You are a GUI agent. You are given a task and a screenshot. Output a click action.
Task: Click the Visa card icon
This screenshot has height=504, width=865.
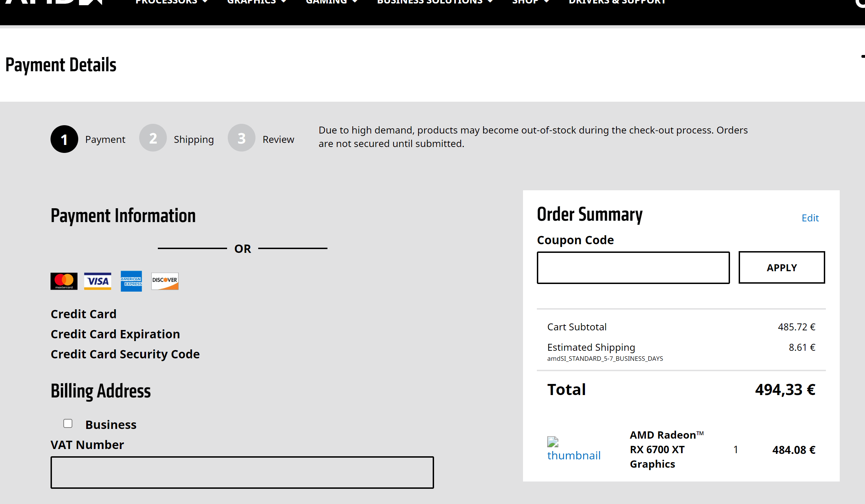[98, 281]
